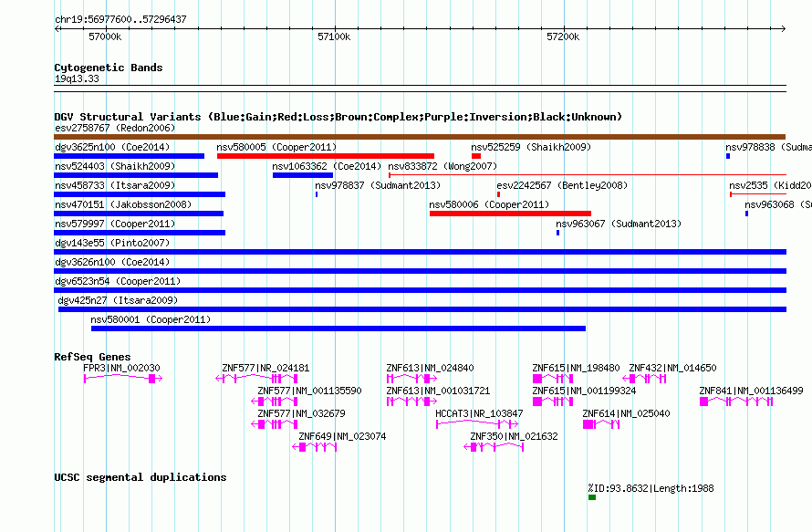Image resolution: width=812 pixels, height=532 pixels.
Task: Click the nsv963068 small blue marker
Action: coord(746,214)
